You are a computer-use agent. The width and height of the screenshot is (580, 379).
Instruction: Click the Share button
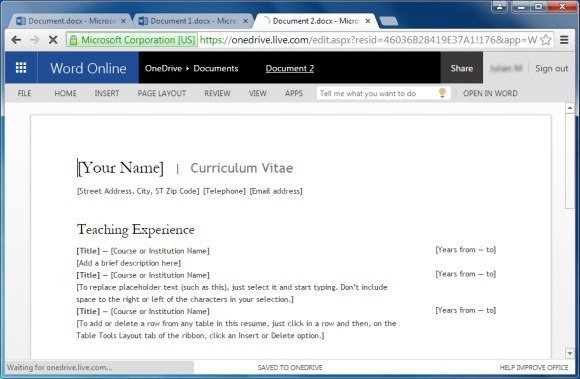(462, 68)
